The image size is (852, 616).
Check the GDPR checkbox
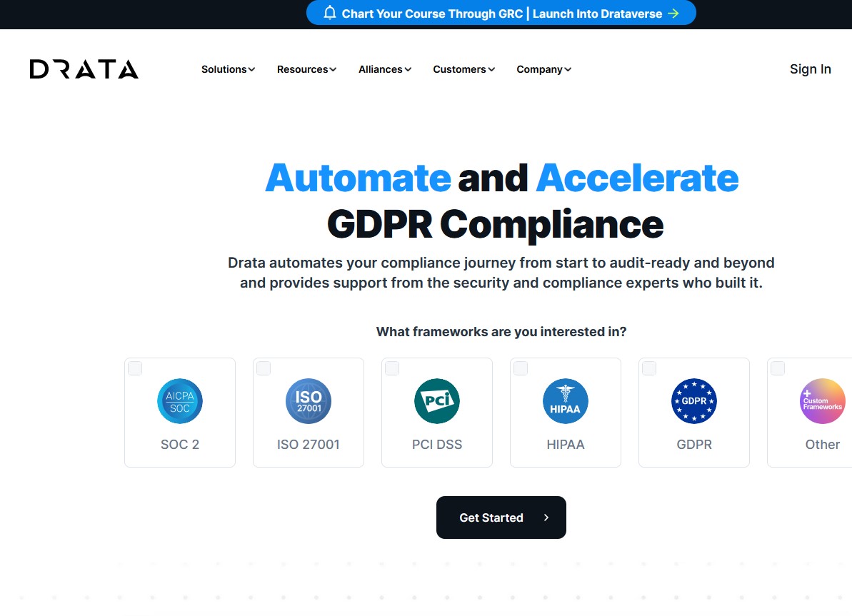pyautogui.click(x=648, y=368)
